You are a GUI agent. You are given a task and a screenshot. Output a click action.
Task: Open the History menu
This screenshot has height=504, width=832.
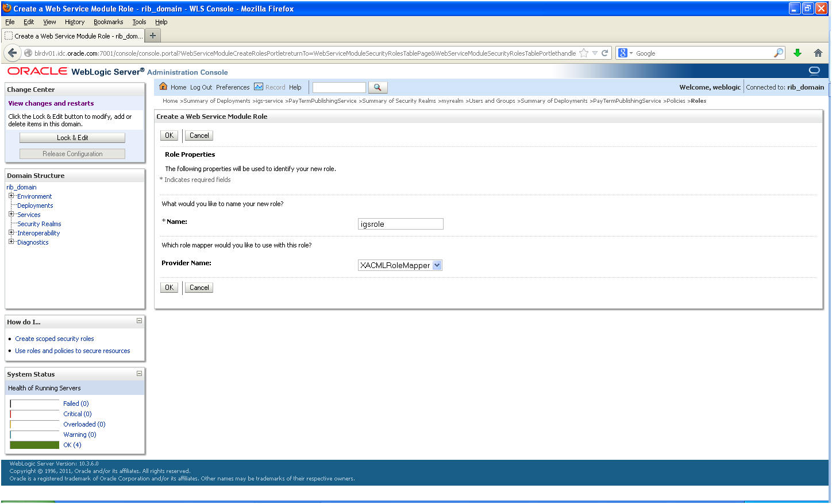[75, 22]
